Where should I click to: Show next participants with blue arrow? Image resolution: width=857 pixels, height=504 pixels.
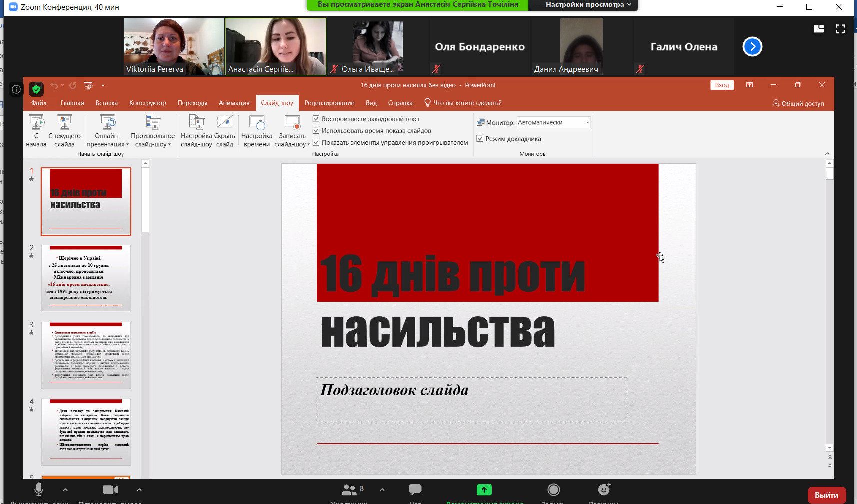click(x=752, y=47)
